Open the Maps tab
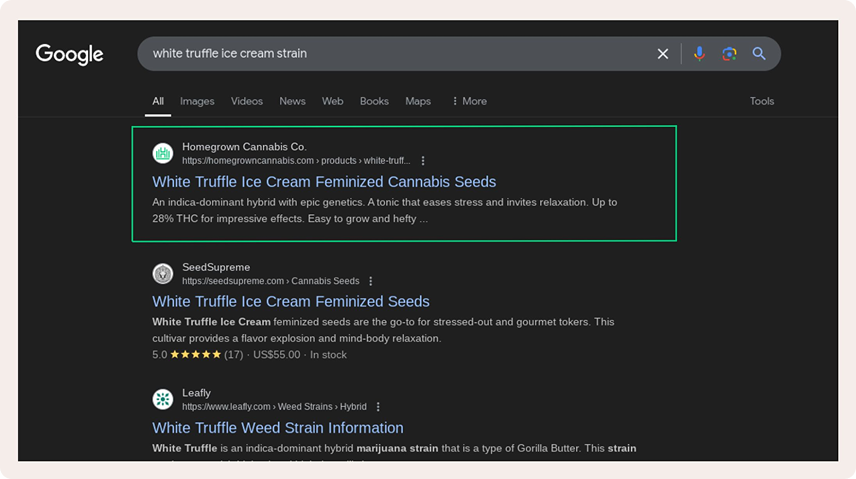856x479 pixels. [x=418, y=101]
